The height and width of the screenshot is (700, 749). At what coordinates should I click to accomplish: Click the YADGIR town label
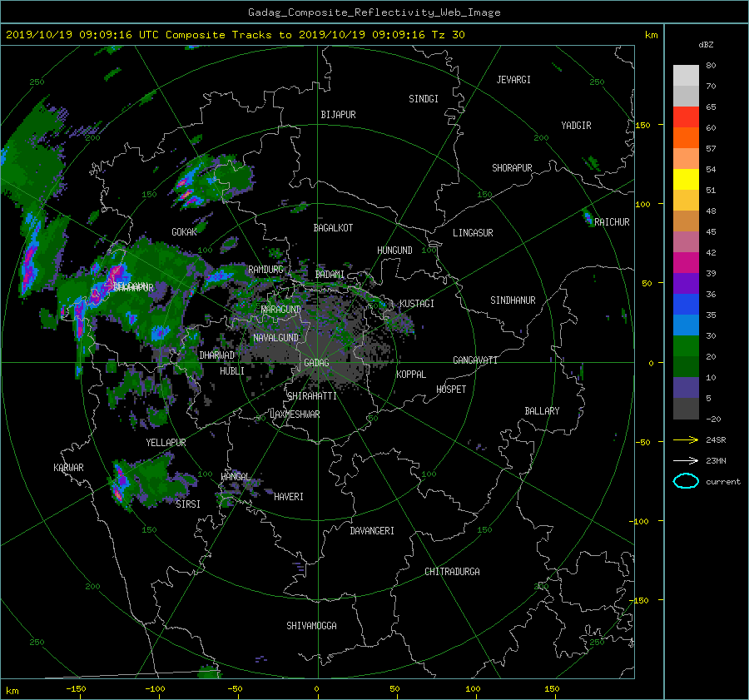[x=576, y=126]
